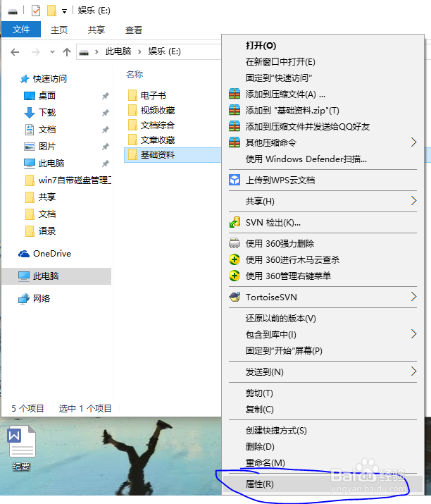Click the archive icon for 添加到压缩文件并发送给QQ好友

click(x=235, y=126)
